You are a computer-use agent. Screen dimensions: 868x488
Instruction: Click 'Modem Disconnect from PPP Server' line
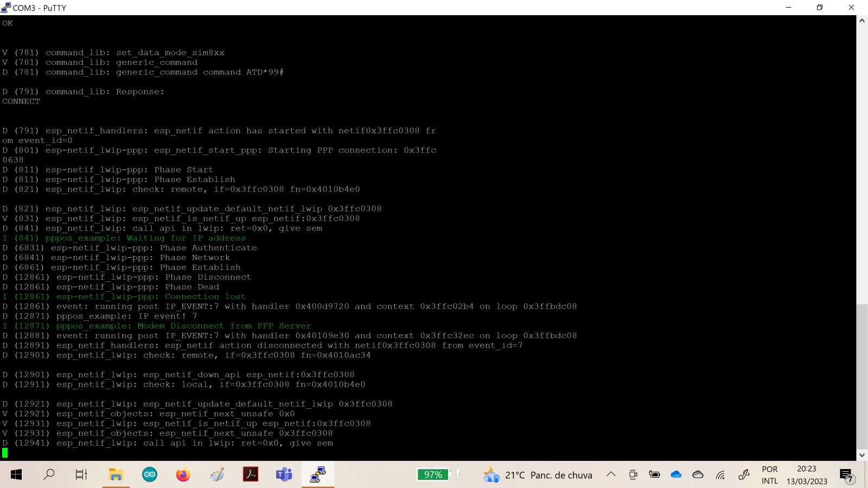157,326
